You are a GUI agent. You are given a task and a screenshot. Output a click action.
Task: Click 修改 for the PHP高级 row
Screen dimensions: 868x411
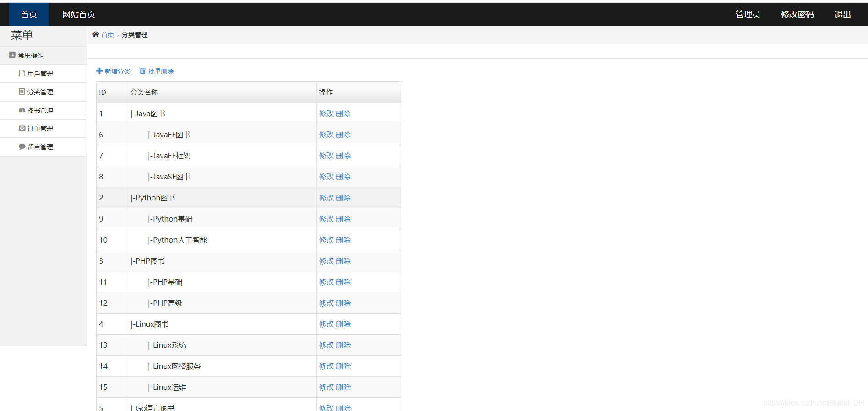[326, 303]
